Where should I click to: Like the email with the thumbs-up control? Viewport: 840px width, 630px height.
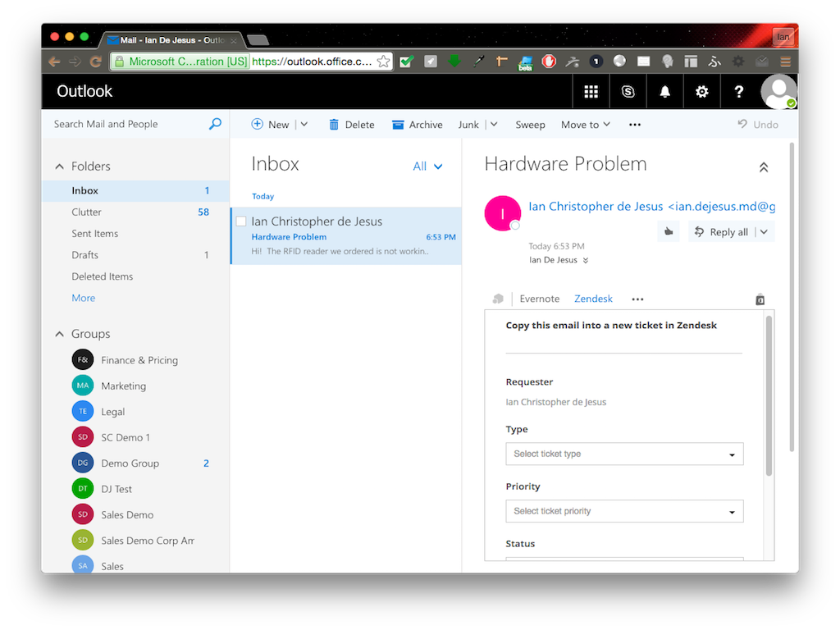coord(668,231)
